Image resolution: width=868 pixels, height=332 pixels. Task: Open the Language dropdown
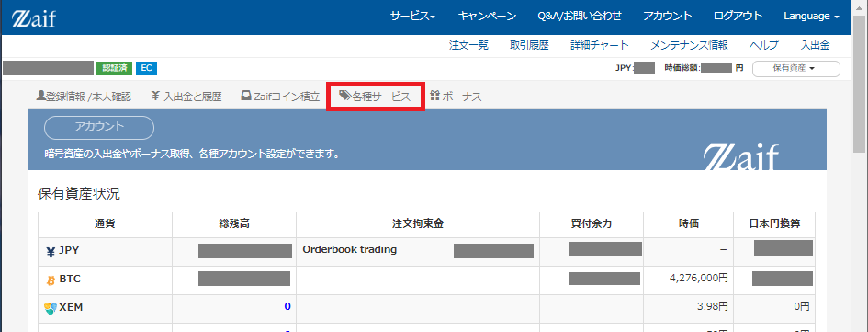(x=812, y=16)
